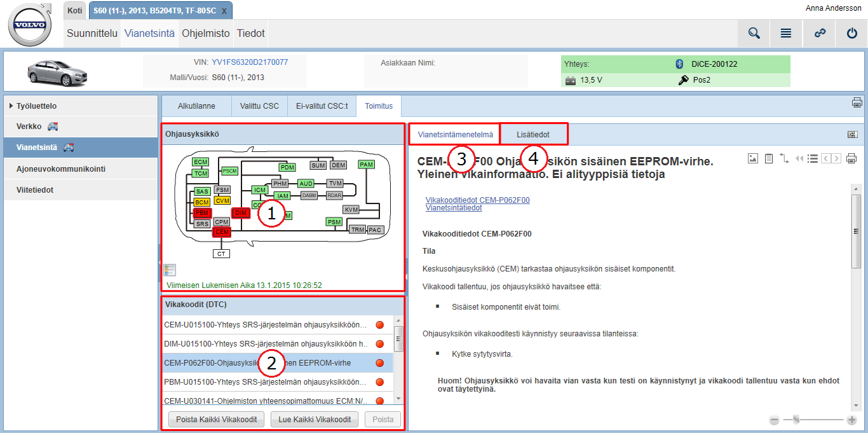Switch to the Valittu CSC tab
Viewport: 868px width, 433px height.
(x=259, y=106)
